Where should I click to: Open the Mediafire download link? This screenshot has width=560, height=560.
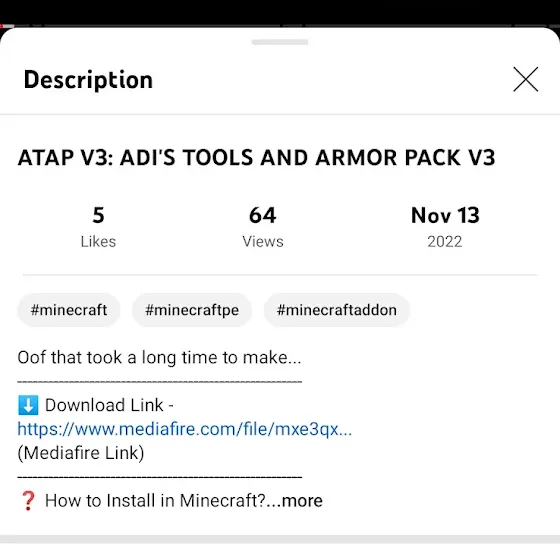click(185, 429)
